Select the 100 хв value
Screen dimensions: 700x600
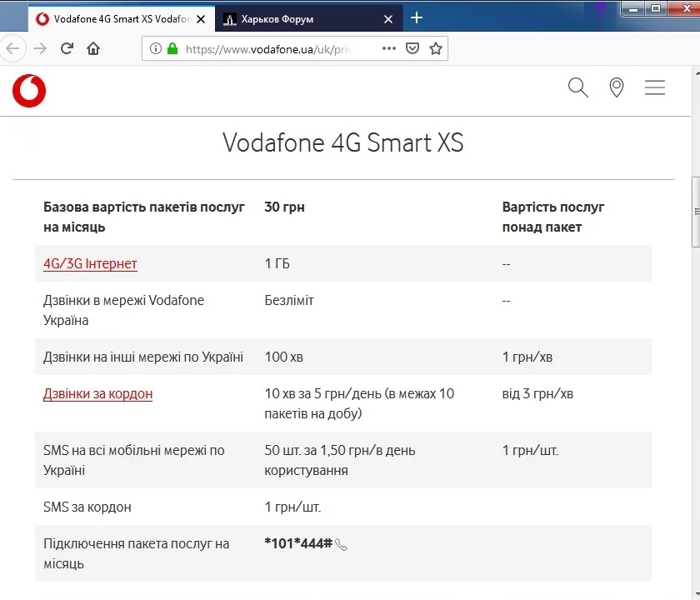(284, 357)
